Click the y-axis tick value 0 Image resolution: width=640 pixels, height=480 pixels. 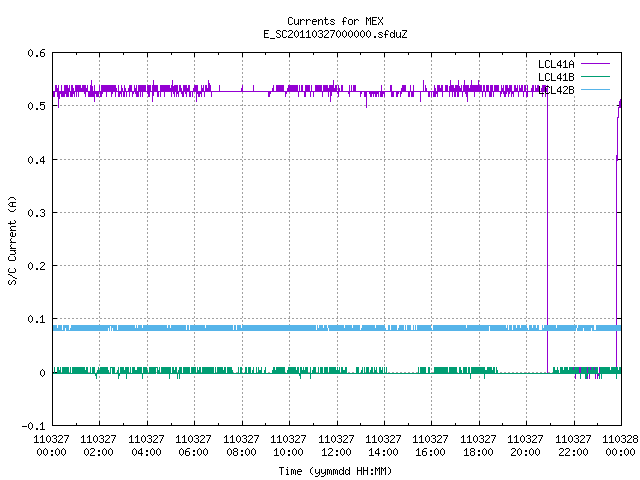42,373
